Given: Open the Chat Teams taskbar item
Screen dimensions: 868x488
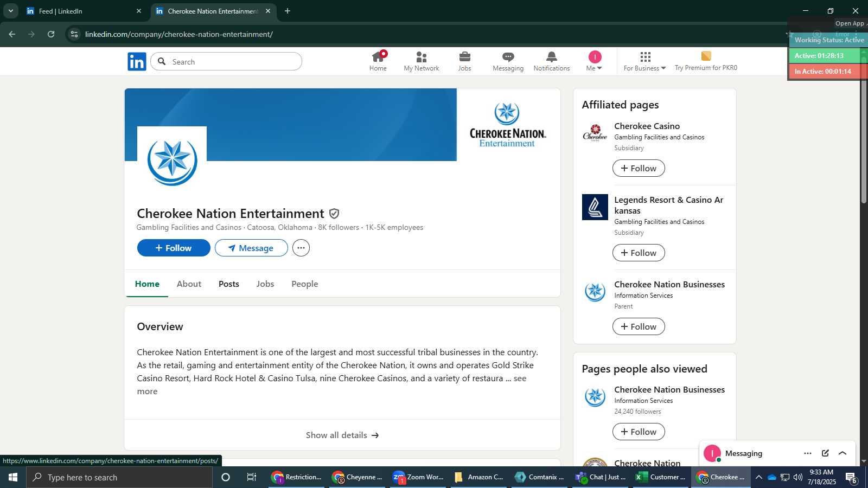Looking at the screenshot, I should 601,477.
